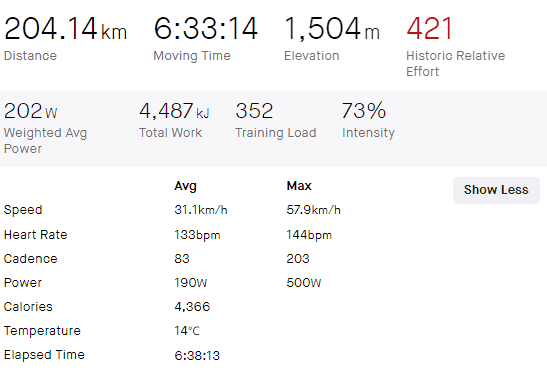Click the Elapsed Time value 6:38:13

point(197,356)
